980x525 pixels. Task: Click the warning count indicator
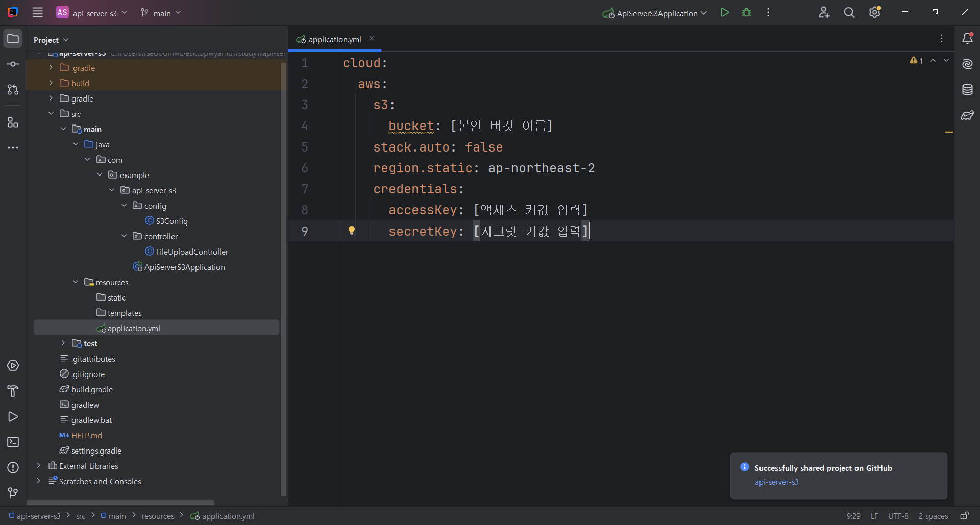click(x=917, y=61)
